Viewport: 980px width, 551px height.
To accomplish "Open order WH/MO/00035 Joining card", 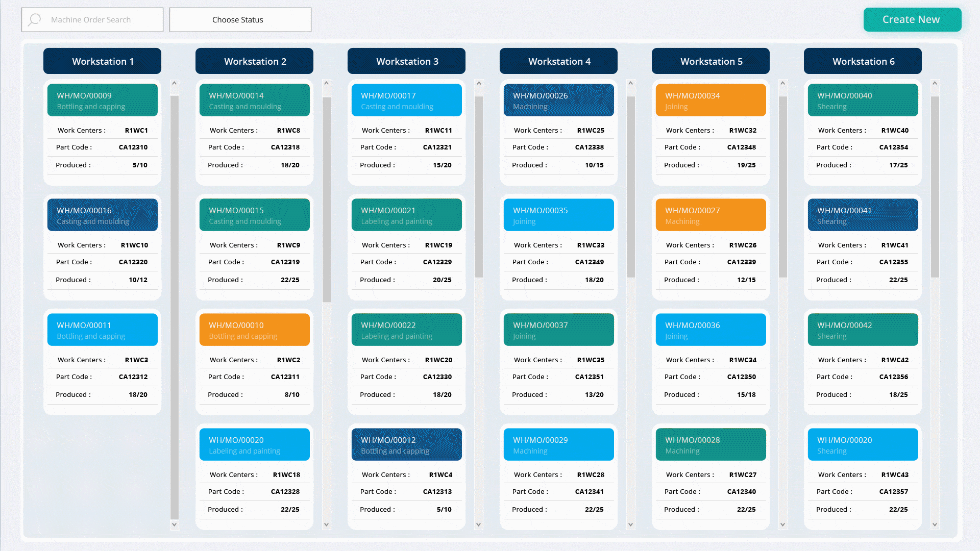I will (558, 215).
